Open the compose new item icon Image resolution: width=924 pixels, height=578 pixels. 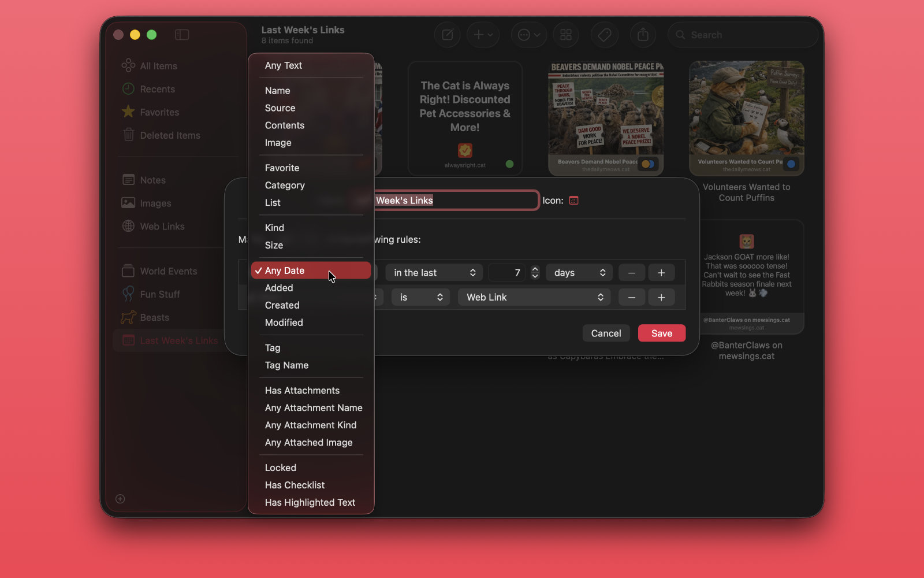447,35
